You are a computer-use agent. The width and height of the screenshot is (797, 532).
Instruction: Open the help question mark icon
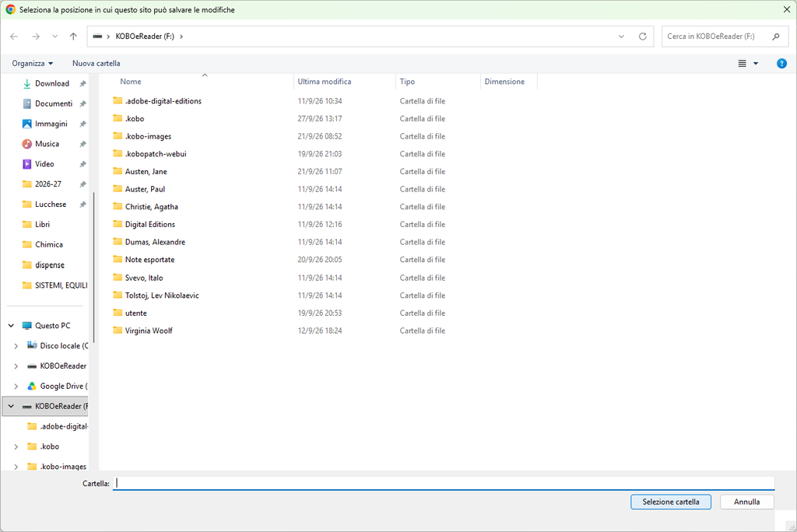click(x=781, y=64)
